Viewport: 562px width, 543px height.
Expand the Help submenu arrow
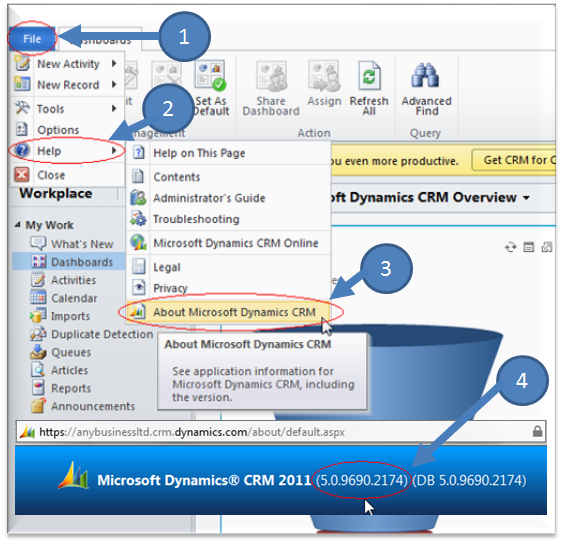click(x=114, y=151)
